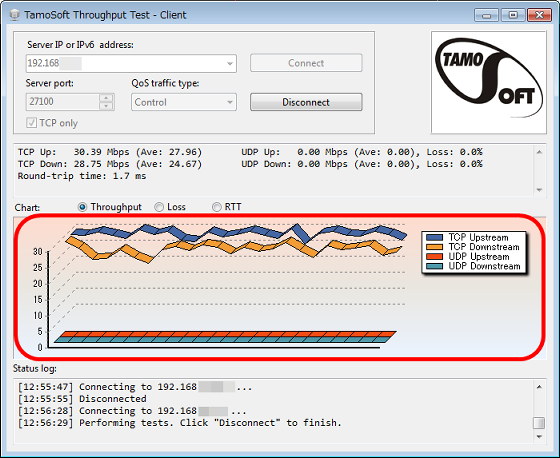Select the Throughput chart radio button
Viewport: 560px width, 458px height.
[82, 207]
